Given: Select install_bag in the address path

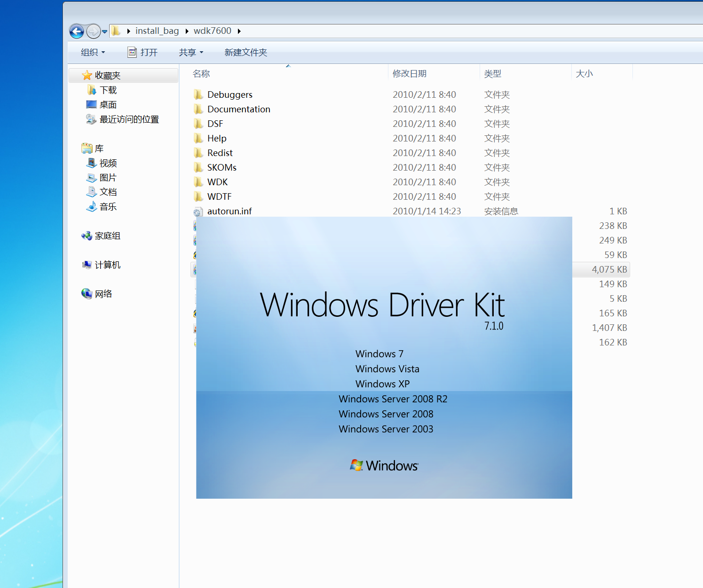Looking at the screenshot, I should (x=157, y=31).
